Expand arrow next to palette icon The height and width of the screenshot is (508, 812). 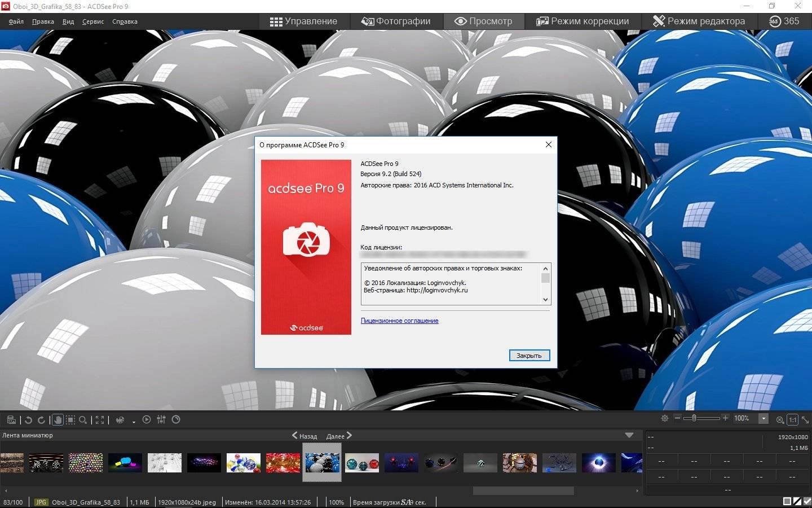(x=134, y=422)
